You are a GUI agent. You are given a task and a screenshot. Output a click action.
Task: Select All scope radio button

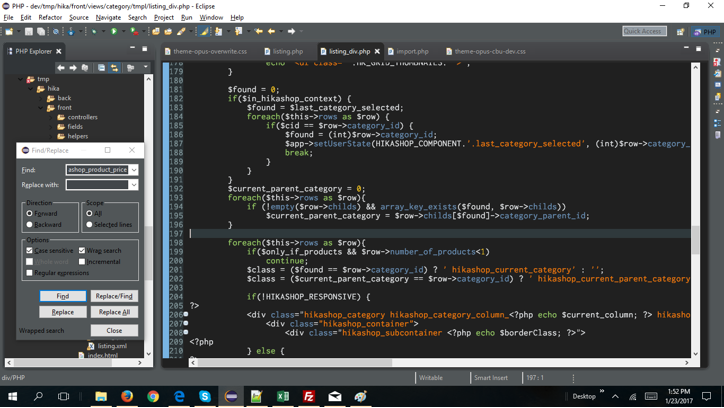(89, 214)
